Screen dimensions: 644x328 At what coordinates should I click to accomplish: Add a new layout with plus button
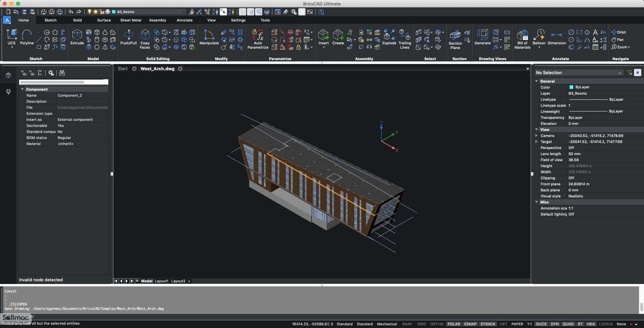(x=189, y=281)
